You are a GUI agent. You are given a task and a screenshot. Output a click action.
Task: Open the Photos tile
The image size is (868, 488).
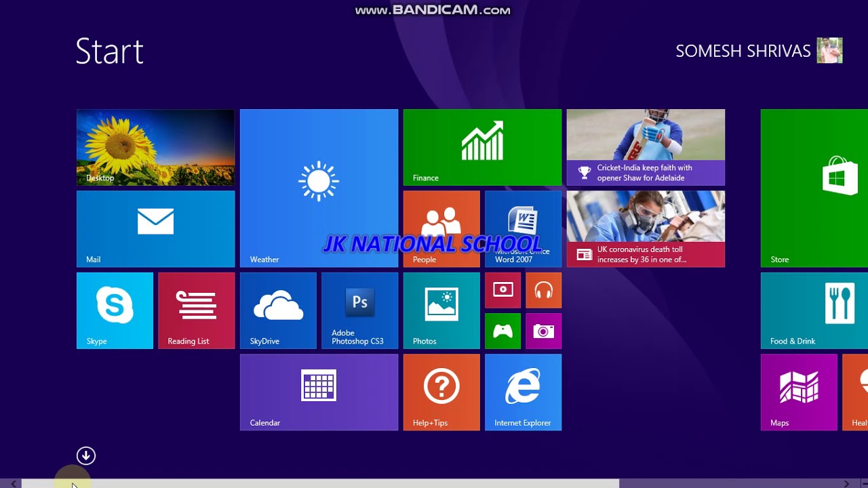coord(441,310)
